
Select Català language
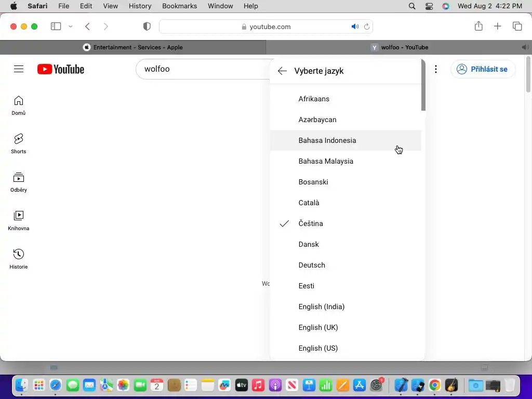click(x=345, y=203)
